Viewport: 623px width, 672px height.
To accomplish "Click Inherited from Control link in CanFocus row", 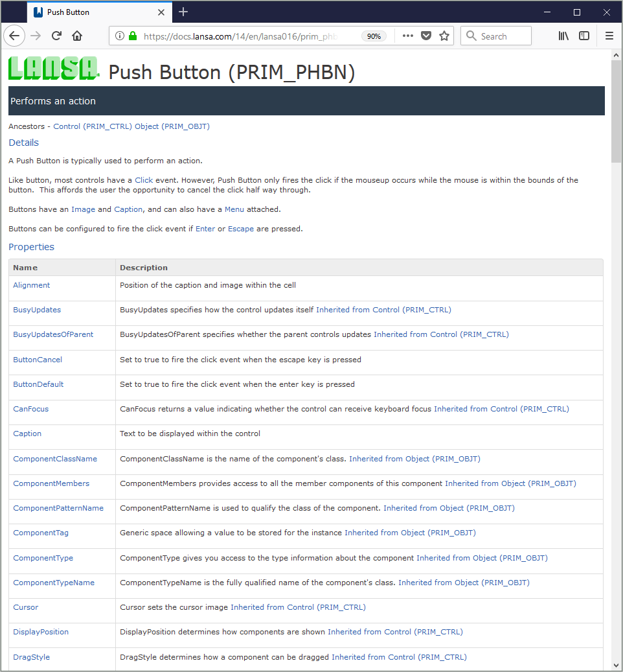I will (x=501, y=409).
